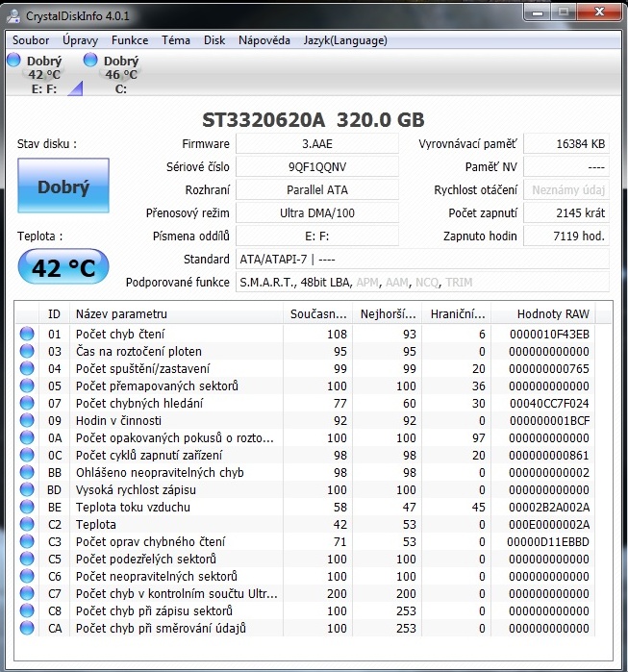Click status orb for ID 04 row

click(x=27, y=368)
